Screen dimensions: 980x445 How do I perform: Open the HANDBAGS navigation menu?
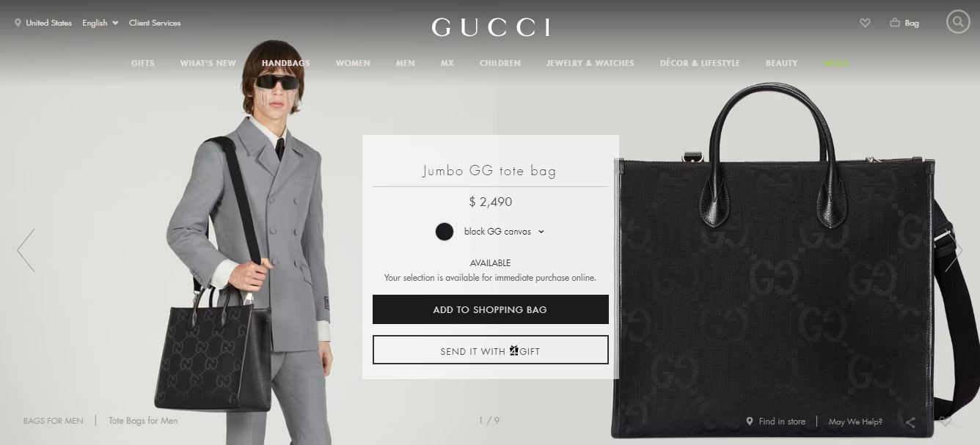point(285,63)
